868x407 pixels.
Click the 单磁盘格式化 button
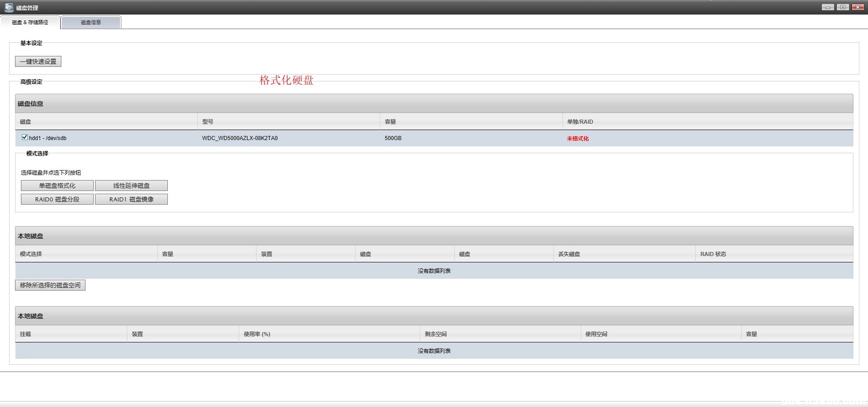tap(57, 186)
